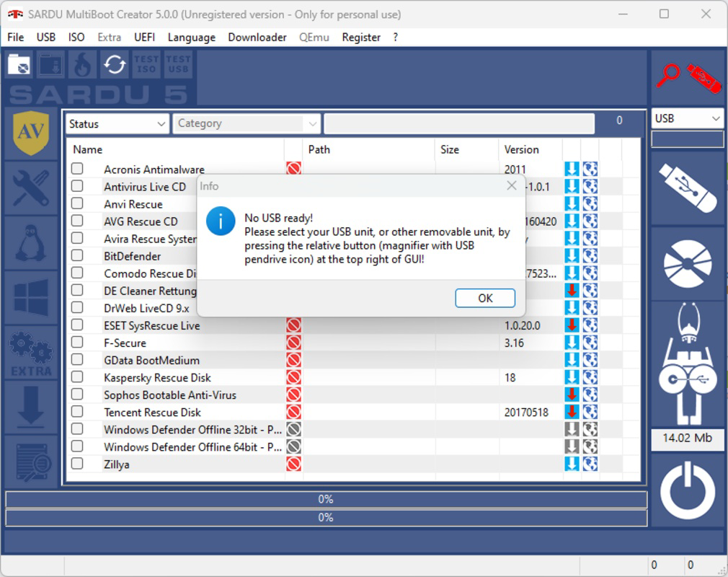Open web link for GData BootMedium
Screen dimensions: 728x577
tap(590, 360)
